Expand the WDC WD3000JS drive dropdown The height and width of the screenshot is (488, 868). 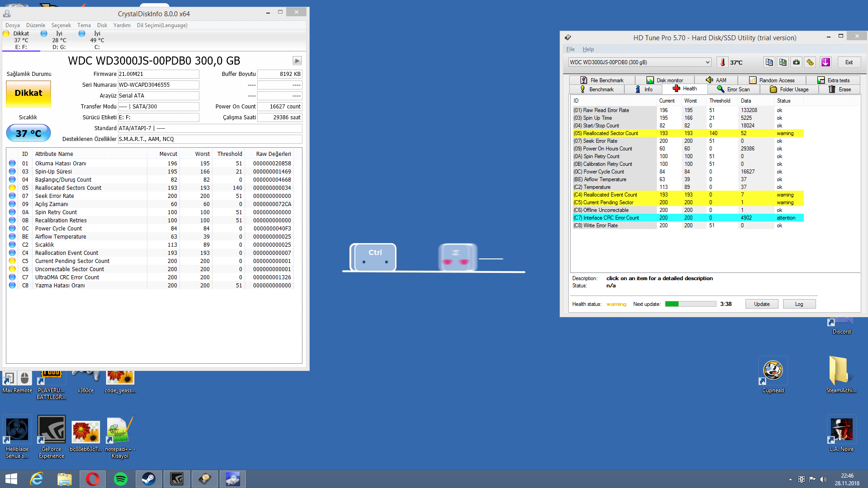(708, 62)
